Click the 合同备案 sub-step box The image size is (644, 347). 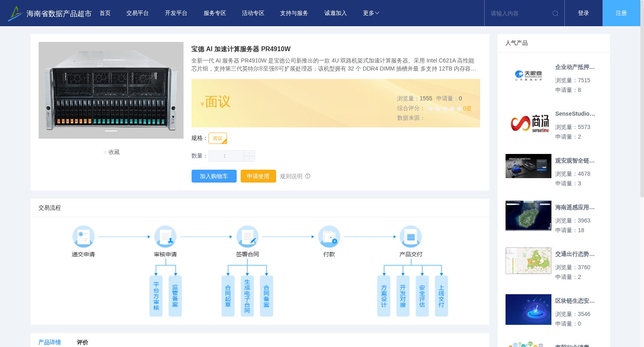click(266, 296)
